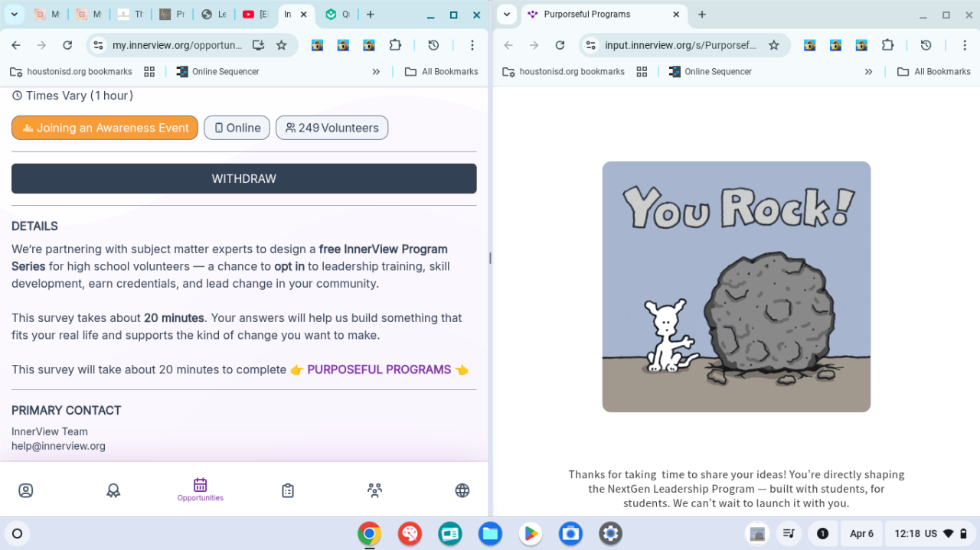Click help@innerview.org contact email

point(58,446)
